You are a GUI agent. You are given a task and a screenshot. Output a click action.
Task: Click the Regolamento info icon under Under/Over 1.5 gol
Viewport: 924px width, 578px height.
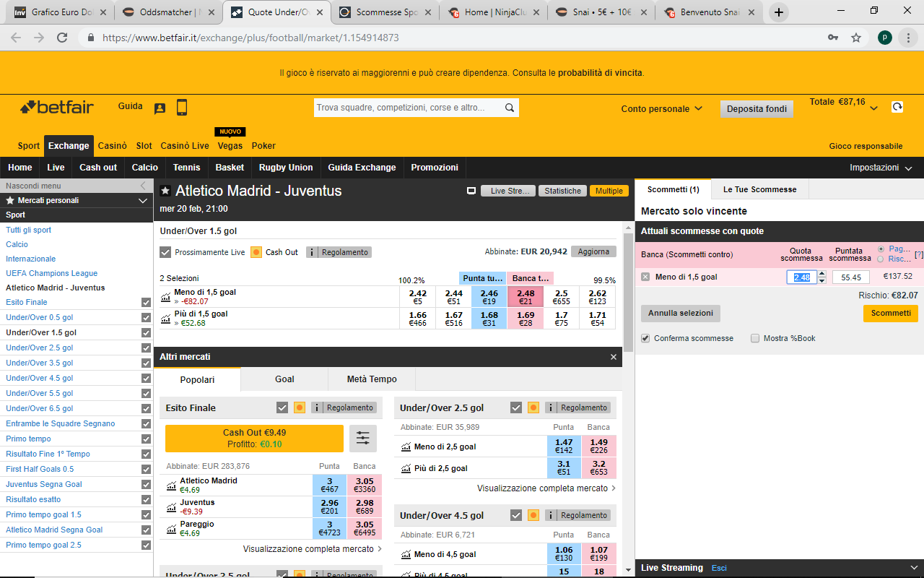[312, 252]
